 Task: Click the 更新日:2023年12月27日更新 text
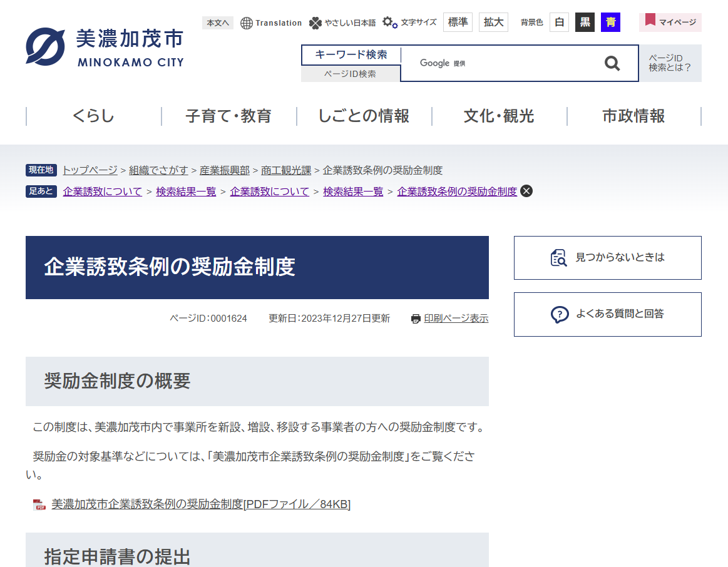click(x=329, y=319)
